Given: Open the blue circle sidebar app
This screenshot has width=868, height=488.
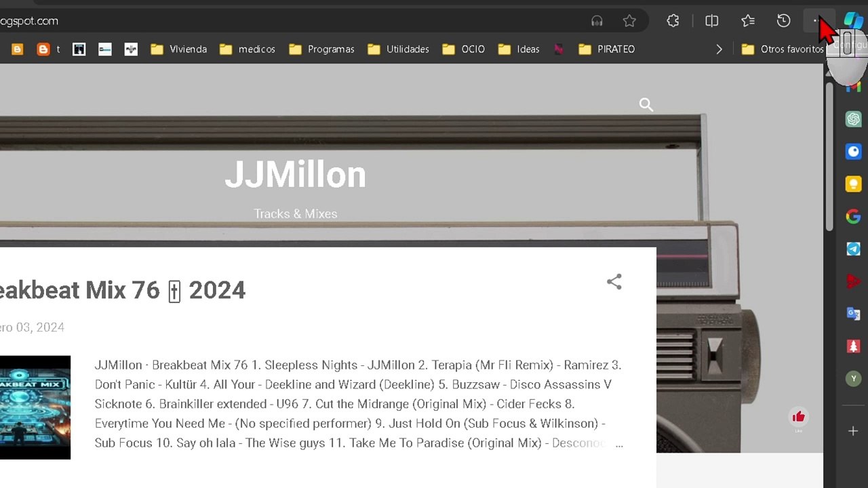Looking at the screenshot, I should click(854, 152).
